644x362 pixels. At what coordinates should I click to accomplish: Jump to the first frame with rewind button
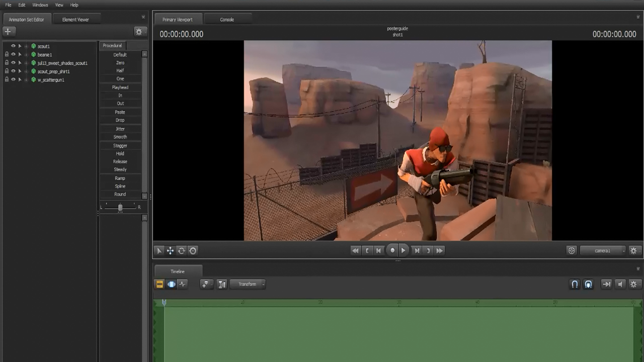(x=355, y=250)
